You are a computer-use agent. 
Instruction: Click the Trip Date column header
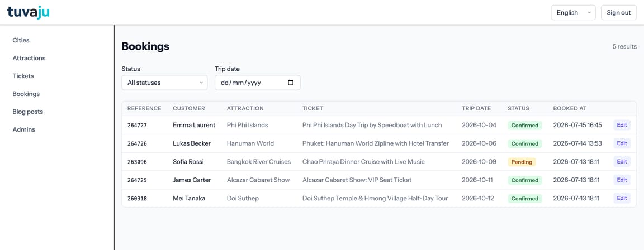476,109
